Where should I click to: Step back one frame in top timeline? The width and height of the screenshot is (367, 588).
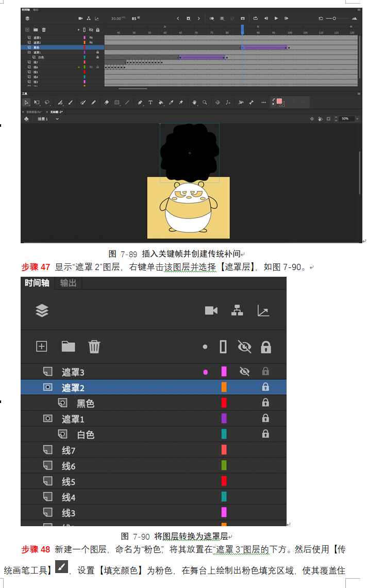pos(266,19)
